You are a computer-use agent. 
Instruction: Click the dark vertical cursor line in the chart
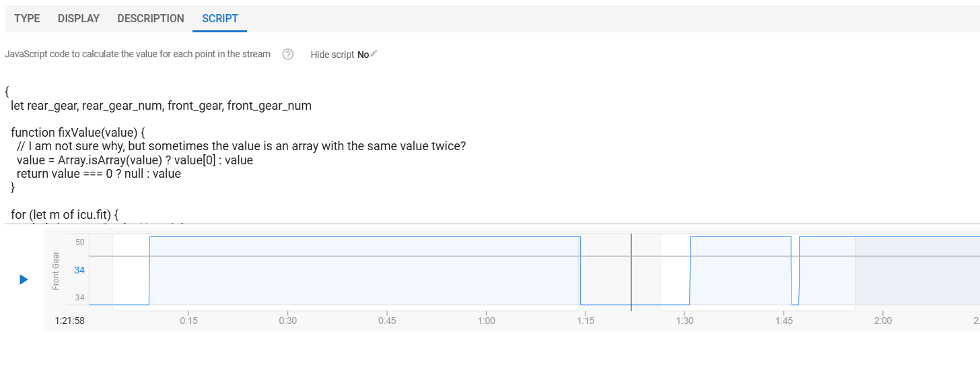[631, 272]
